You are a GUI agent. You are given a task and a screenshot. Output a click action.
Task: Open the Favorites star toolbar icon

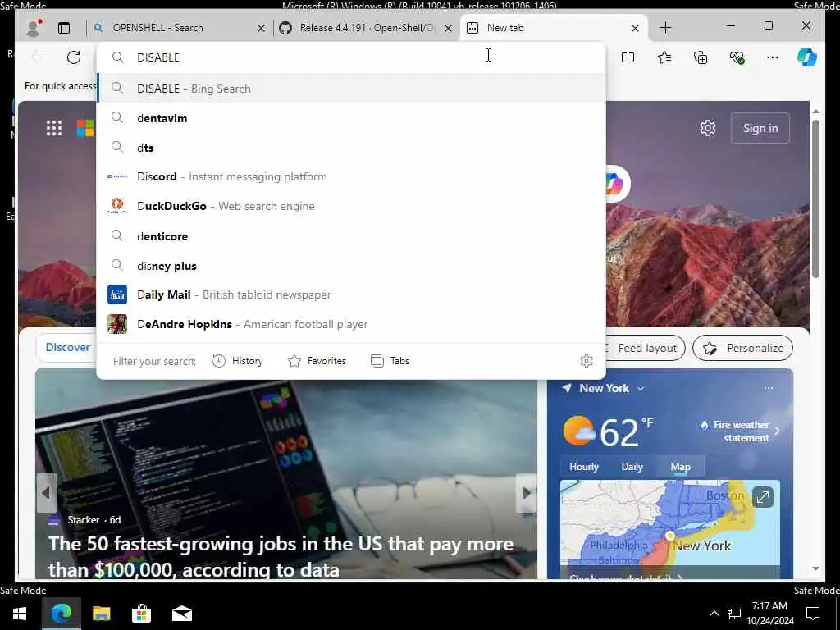[664, 57]
